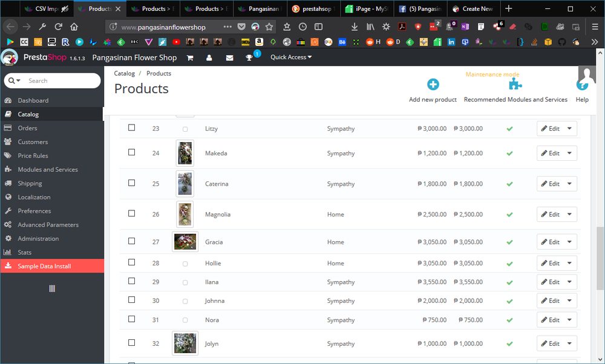Reload the page with browser refresh icon
605x364 pixels.
59,27
